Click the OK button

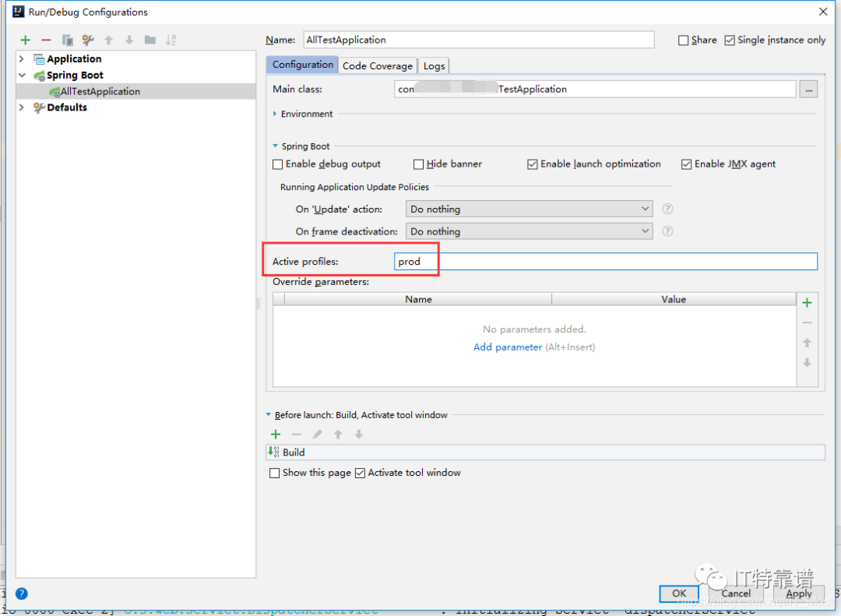pyautogui.click(x=679, y=593)
